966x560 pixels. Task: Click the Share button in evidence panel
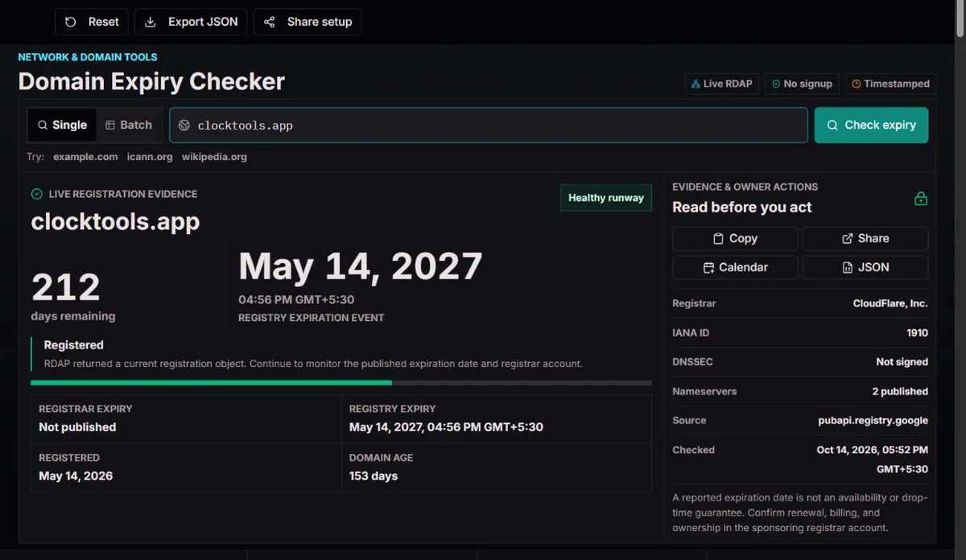point(865,238)
